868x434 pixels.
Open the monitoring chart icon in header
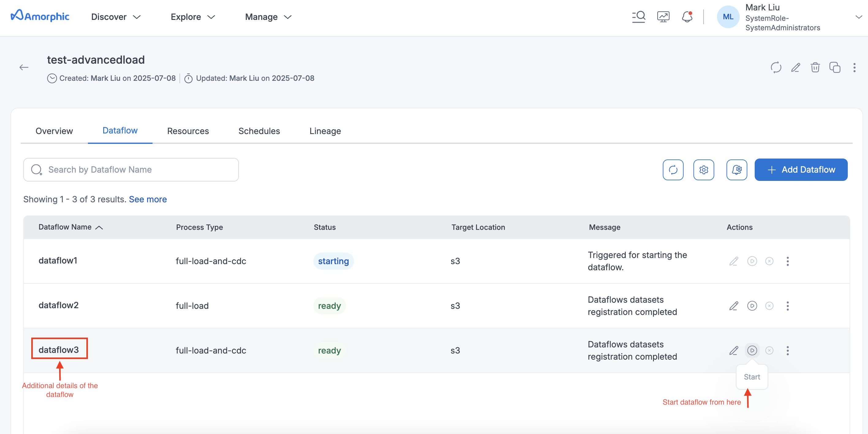click(663, 17)
